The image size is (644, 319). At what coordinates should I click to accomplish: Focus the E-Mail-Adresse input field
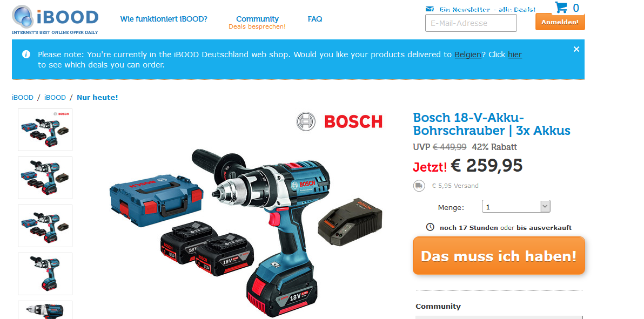[471, 23]
